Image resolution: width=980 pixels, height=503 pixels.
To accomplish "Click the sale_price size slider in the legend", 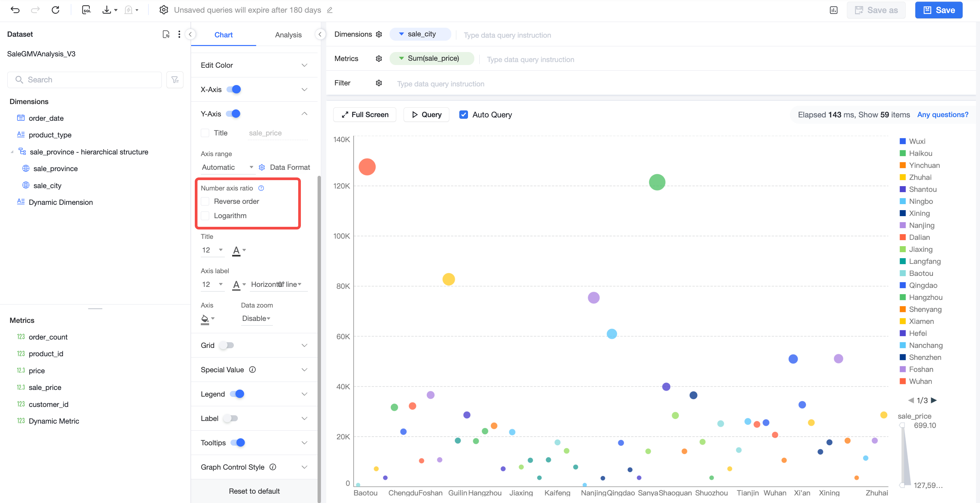I will (x=905, y=455).
